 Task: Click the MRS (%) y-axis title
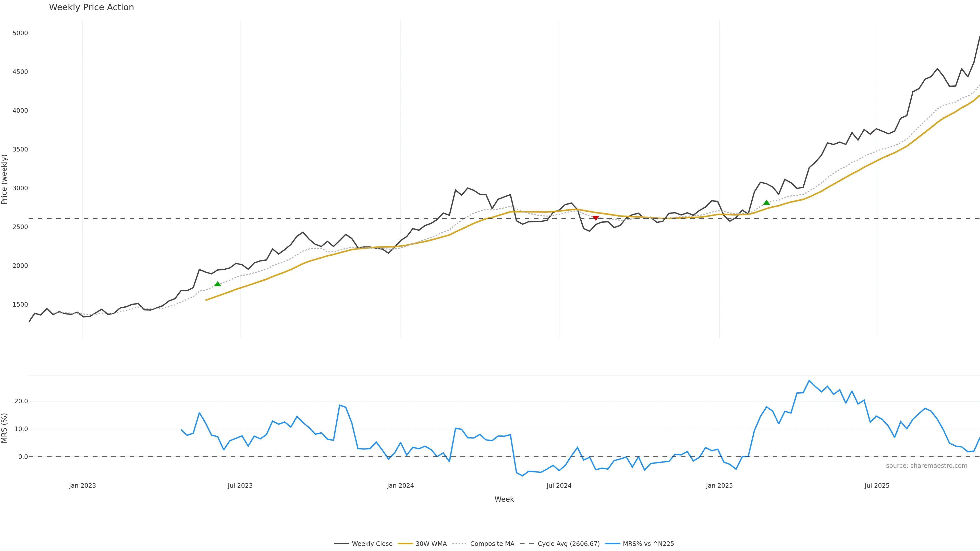5,428
